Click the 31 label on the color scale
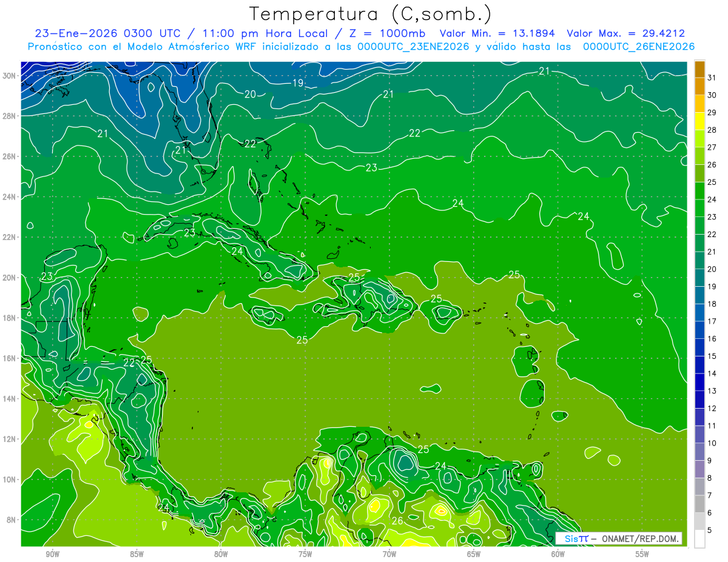The image size is (728, 562). (x=712, y=78)
